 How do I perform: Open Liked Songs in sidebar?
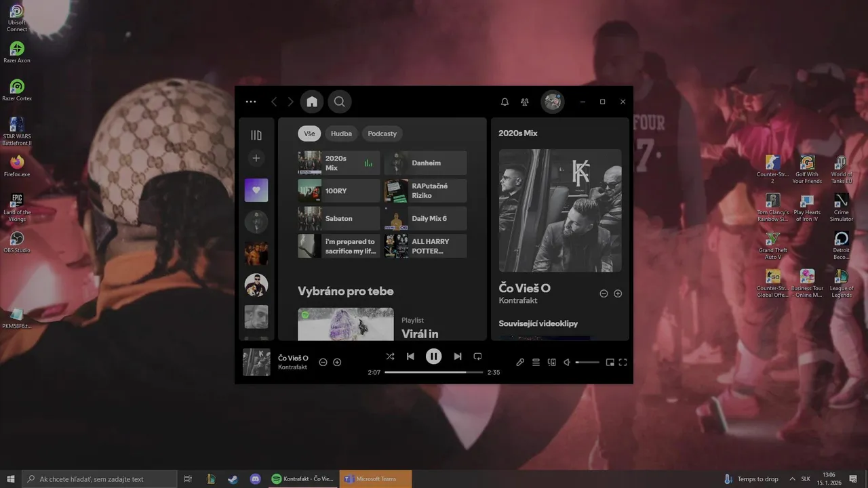[x=256, y=190]
